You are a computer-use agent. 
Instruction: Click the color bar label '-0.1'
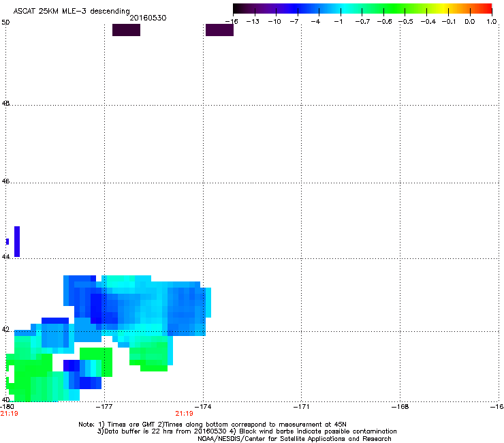pos(449,22)
